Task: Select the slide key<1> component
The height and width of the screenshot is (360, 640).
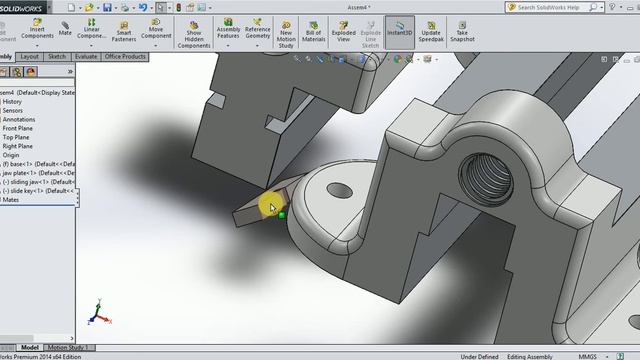Action: [38, 191]
